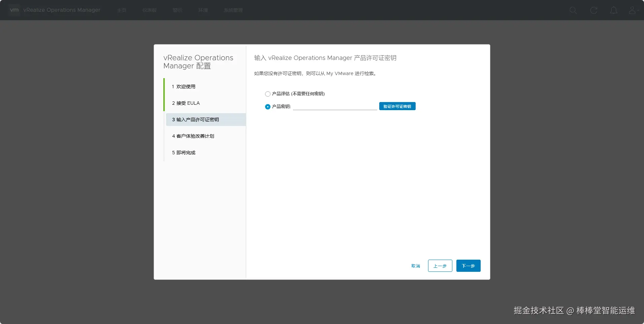This screenshot has height=324, width=644.
Task: Open the 系统管理 menu in the top navigation
Action: coord(233,10)
